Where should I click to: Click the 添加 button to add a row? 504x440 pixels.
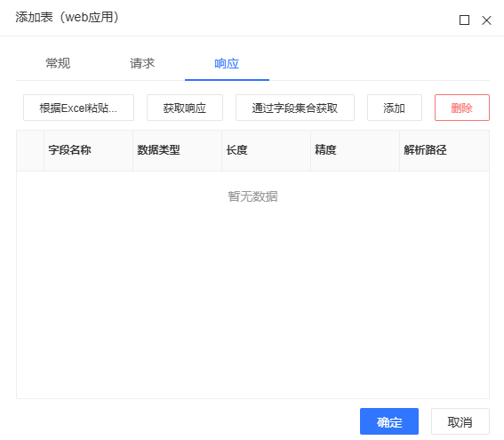(x=395, y=108)
